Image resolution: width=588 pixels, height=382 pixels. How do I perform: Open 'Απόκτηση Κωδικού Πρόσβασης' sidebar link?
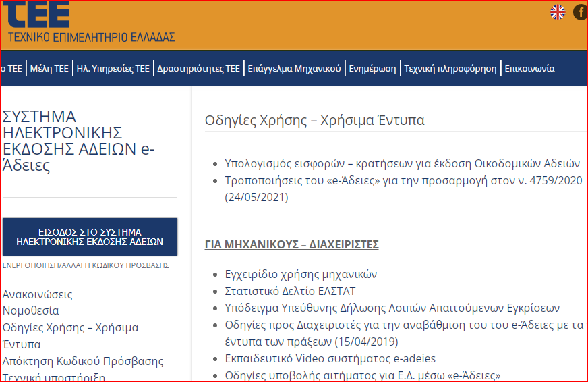(x=83, y=361)
